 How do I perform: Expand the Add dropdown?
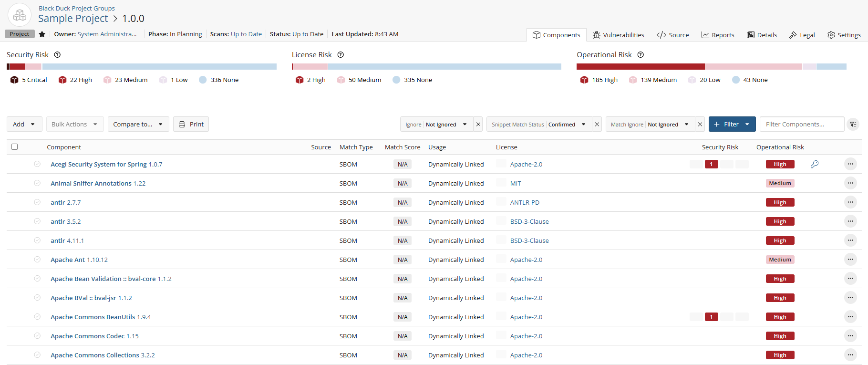[24, 125]
